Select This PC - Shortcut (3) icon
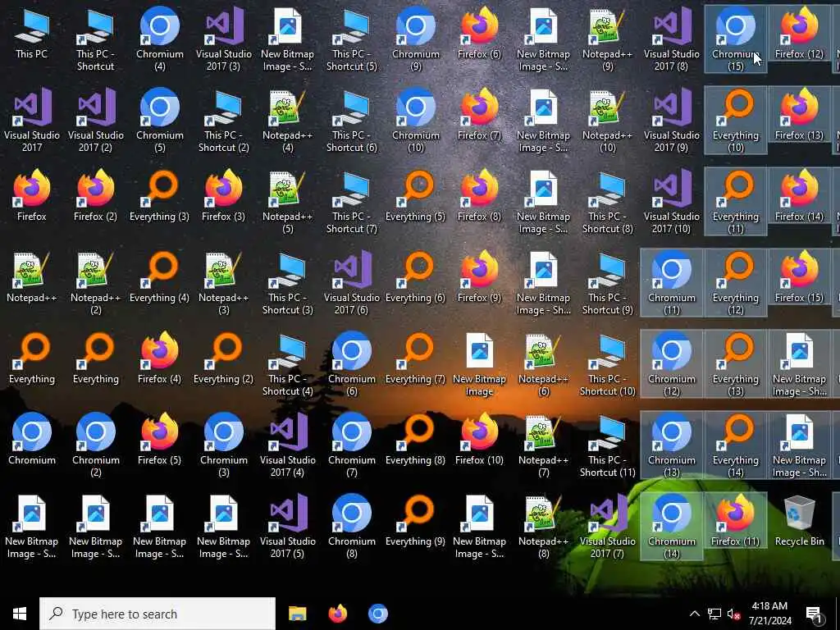 point(288,283)
